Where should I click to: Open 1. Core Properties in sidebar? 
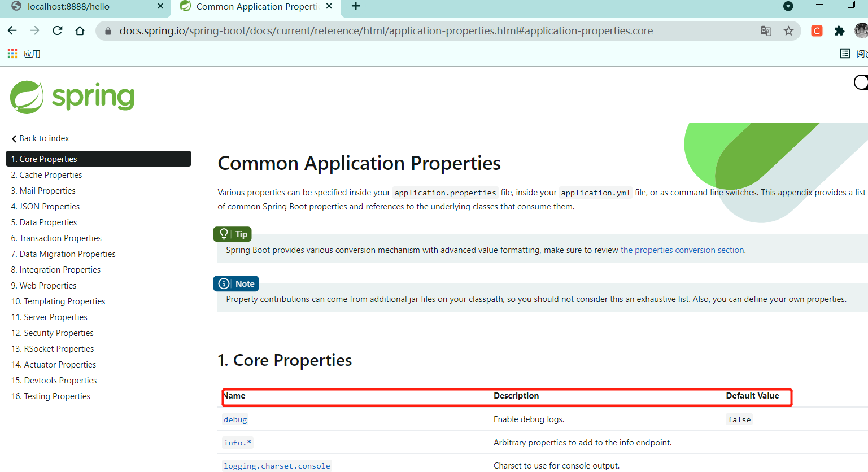click(98, 159)
